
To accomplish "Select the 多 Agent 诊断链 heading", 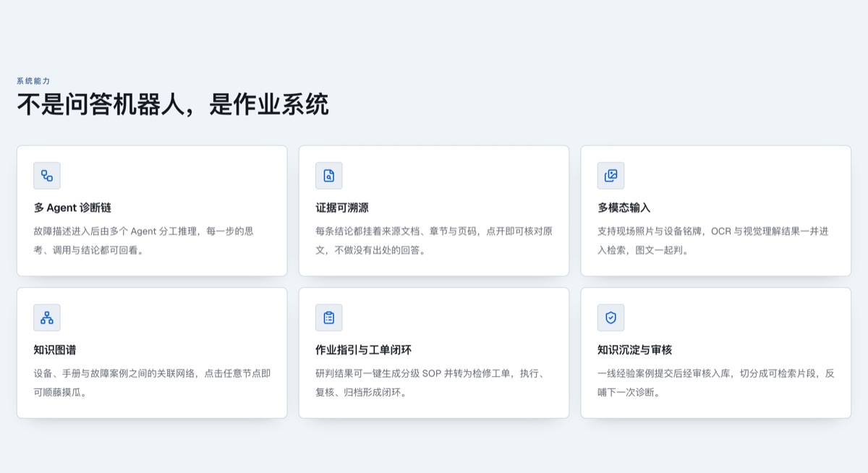I will [72, 208].
